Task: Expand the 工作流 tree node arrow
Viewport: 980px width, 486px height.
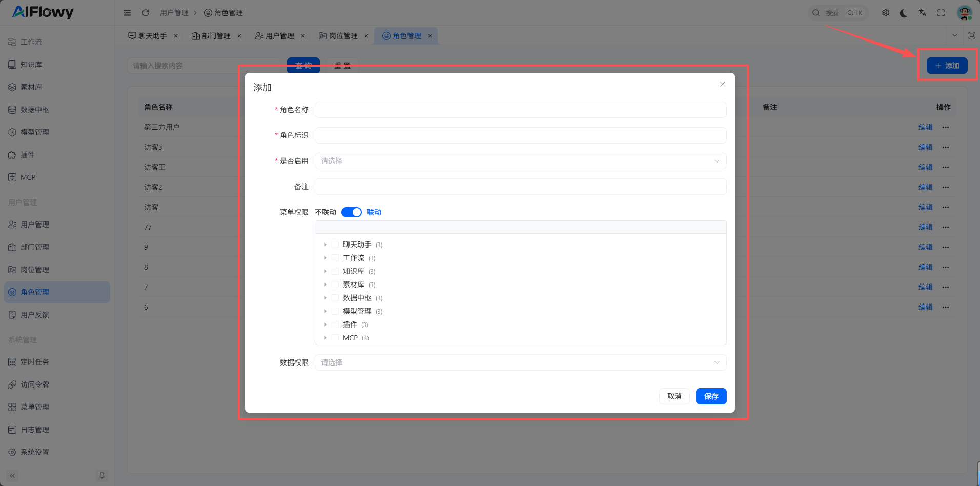Action: coord(325,258)
